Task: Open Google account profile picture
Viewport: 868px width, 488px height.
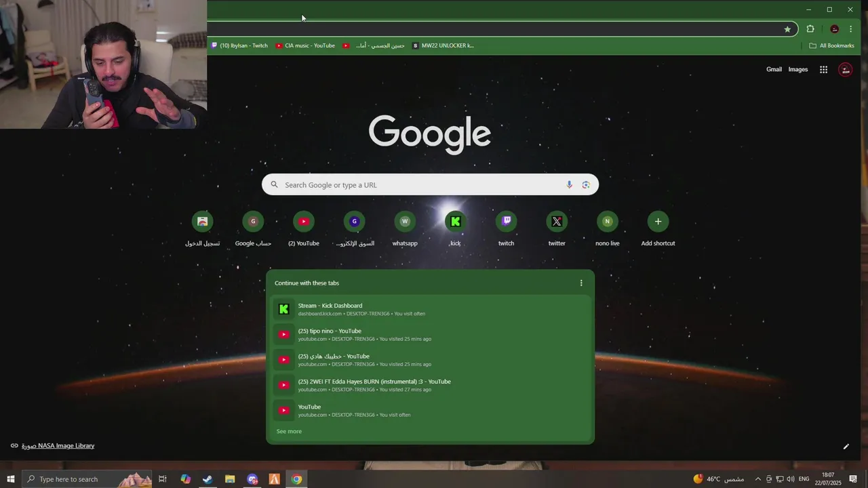Action: [x=845, y=69]
